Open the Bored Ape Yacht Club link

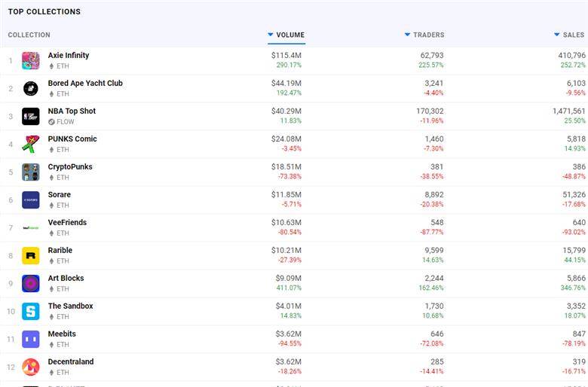coord(85,83)
